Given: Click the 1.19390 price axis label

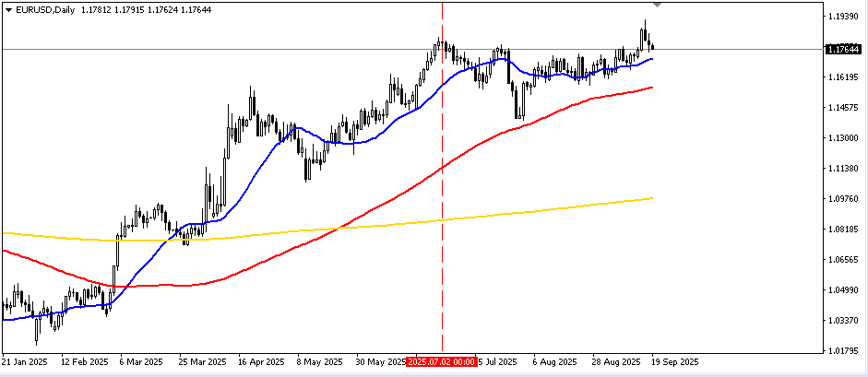Looking at the screenshot, I should [x=845, y=17].
